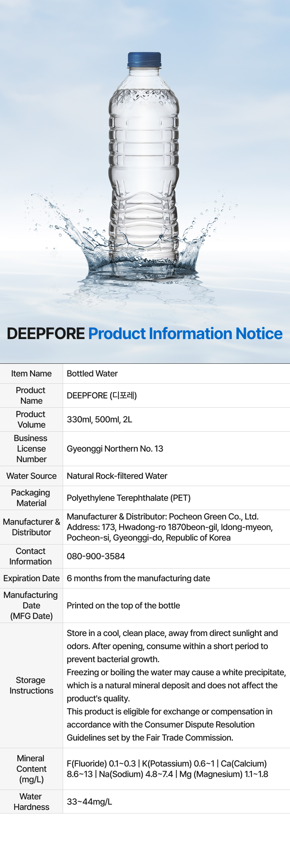Click the 'Expiration Date' row label
The image size is (290, 868).
(x=31, y=578)
